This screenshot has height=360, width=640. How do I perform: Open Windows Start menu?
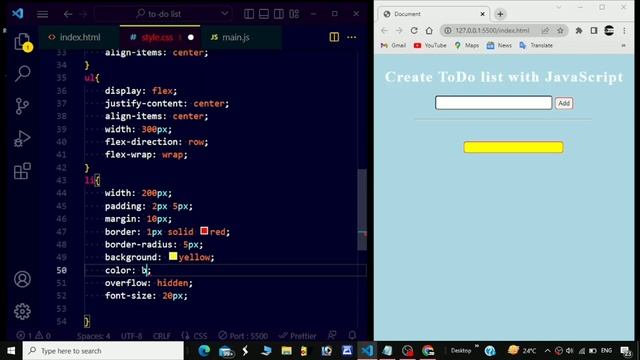pyautogui.click(x=11, y=351)
